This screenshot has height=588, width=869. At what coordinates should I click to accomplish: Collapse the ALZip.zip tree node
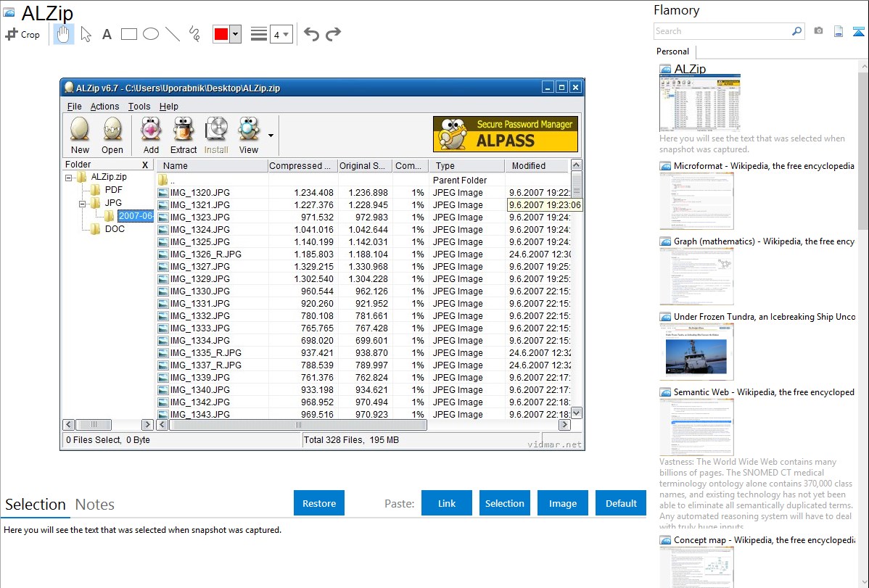69,178
